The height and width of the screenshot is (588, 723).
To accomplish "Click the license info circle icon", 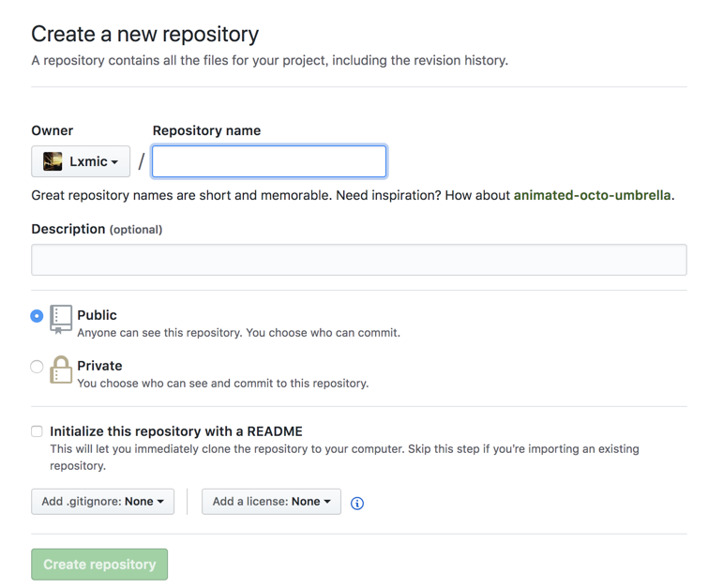I will [357, 504].
